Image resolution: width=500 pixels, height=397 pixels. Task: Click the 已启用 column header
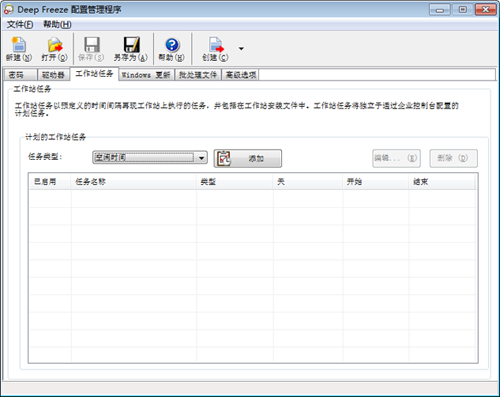tap(50, 182)
